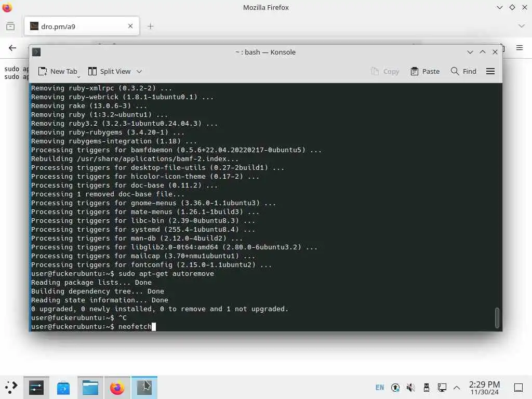
Task: Switch to Firefox in the taskbar
Action: [117, 388]
